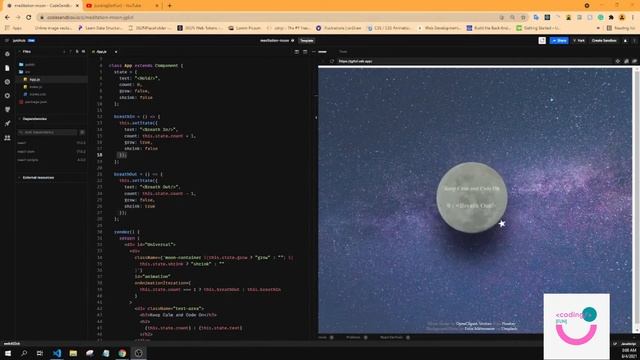Close the App.js editor tab

tap(116, 52)
